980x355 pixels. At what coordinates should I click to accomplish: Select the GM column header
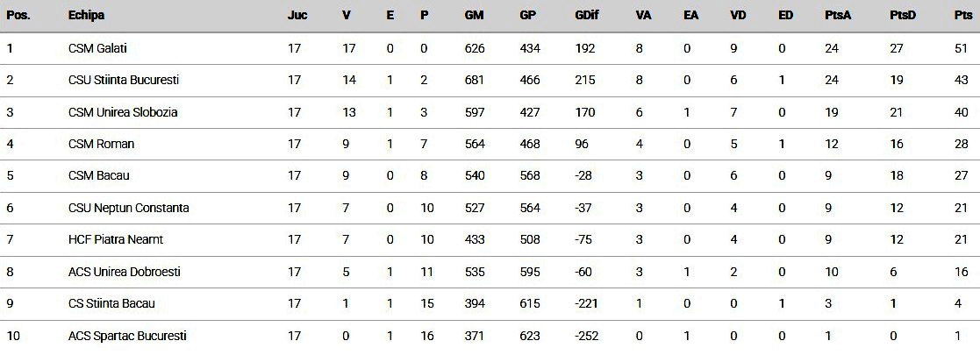[x=476, y=16]
